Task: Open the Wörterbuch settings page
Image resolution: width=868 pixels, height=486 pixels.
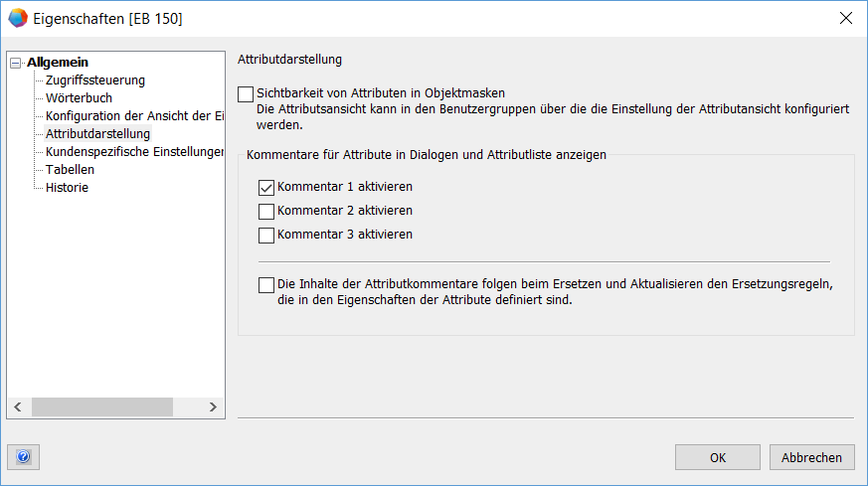Action: [x=79, y=98]
